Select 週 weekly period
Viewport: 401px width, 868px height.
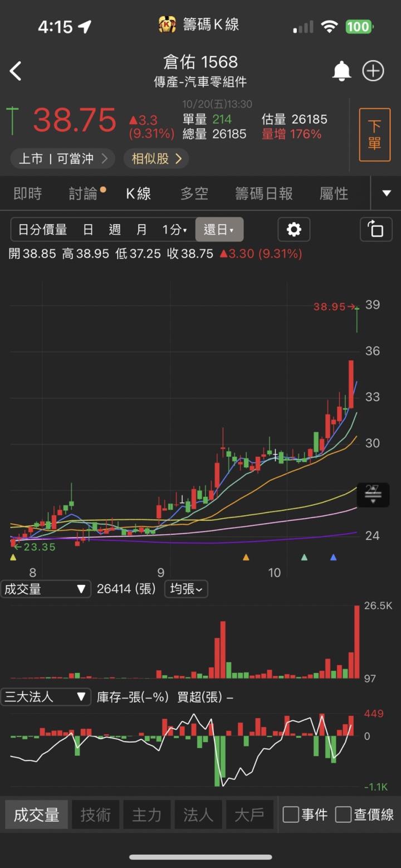115,230
